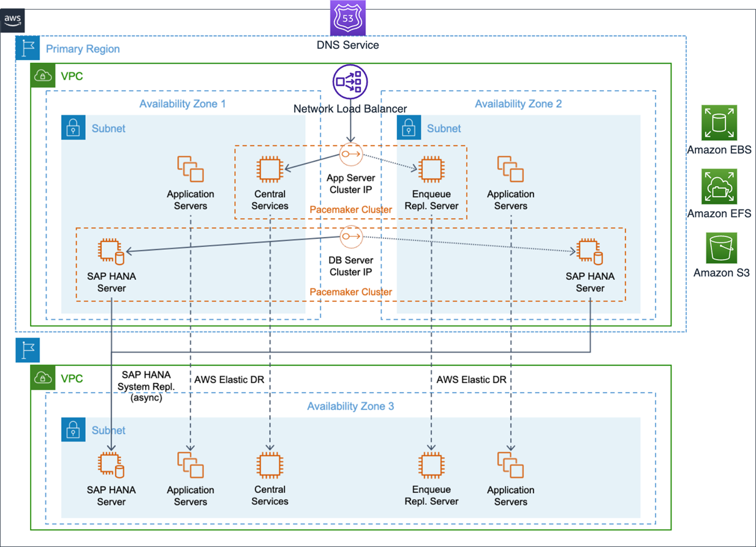Select the Route 53 DNS Service icon

tap(347, 18)
